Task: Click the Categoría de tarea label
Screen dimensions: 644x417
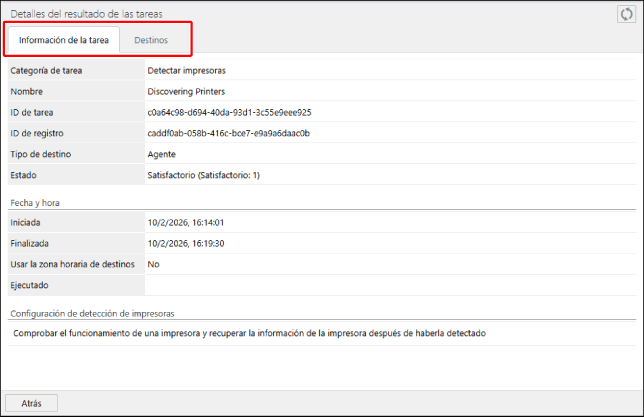Action: (x=46, y=71)
